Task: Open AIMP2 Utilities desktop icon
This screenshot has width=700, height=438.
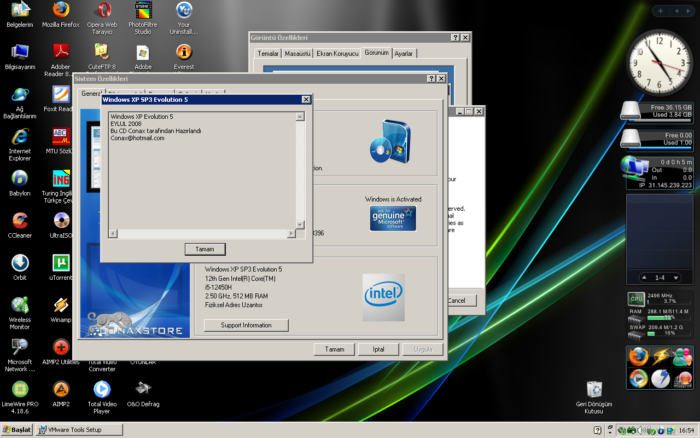Action: 61,352
